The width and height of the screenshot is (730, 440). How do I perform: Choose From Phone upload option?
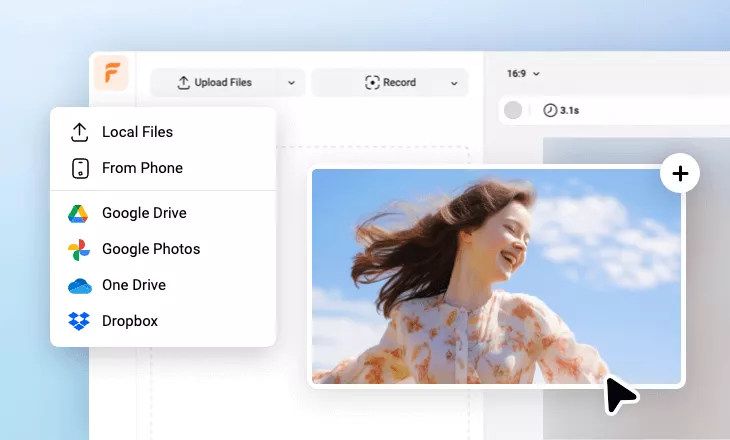point(163,168)
